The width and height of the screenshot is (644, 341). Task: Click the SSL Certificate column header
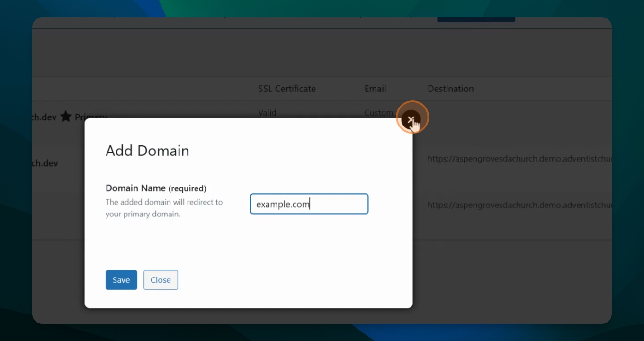coord(287,89)
